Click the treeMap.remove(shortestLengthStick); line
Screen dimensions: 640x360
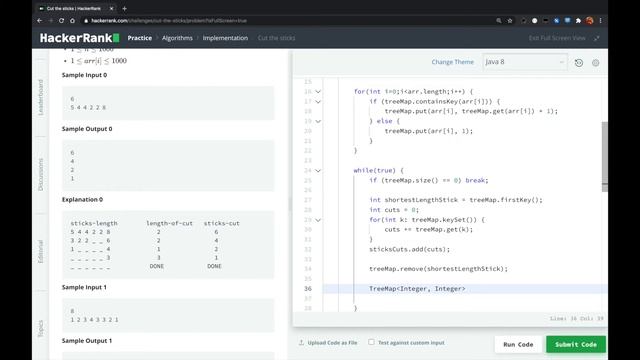pyautogui.click(x=438, y=269)
